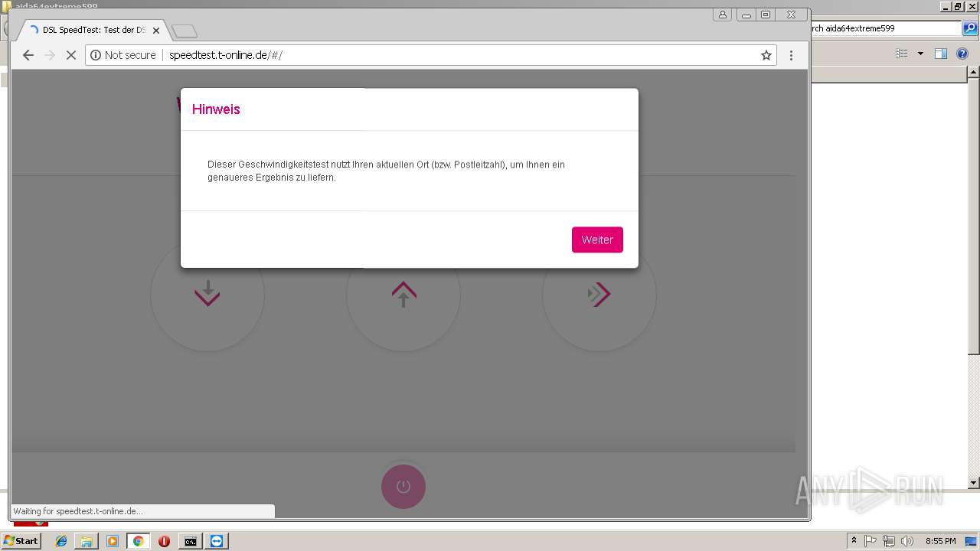
Task: Click the upload arrow circle icon
Action: click(403, 295)
